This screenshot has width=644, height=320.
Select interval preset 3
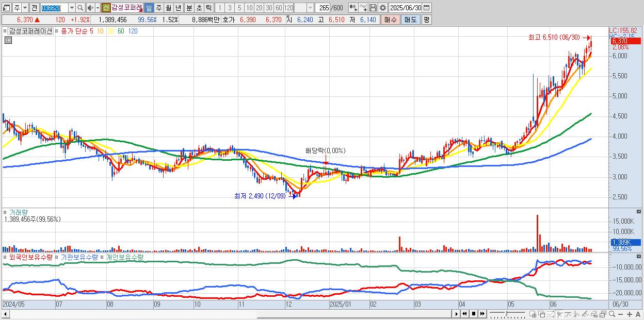coord(230,8)
